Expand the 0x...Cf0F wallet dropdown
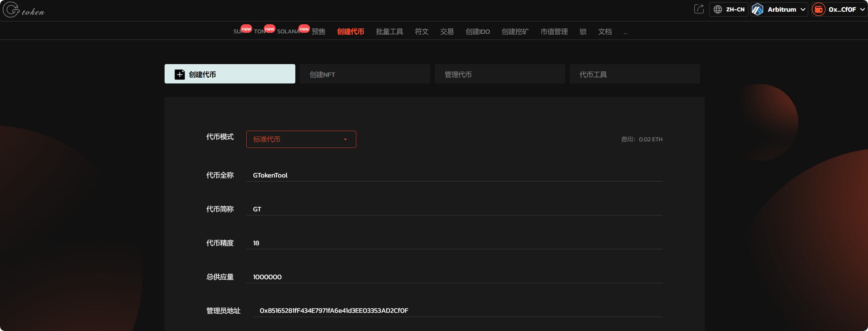The height and width of the screenshot is (331, 868). 862,9
